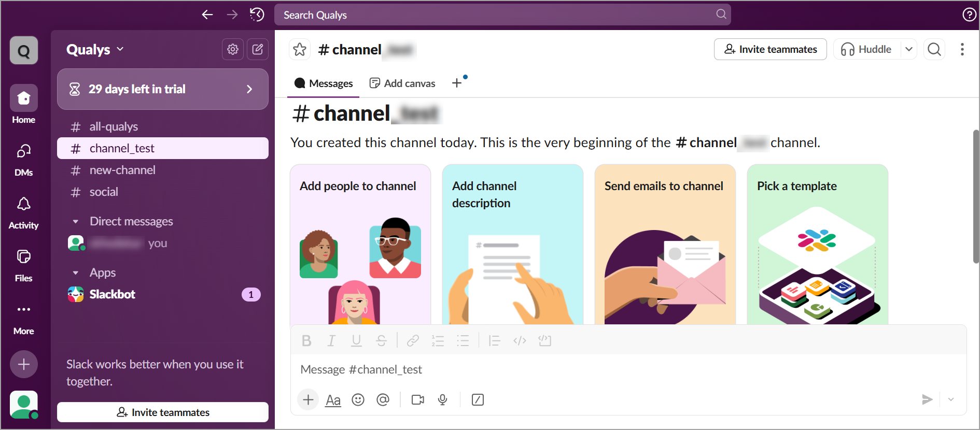This screenshot has width=980, height=430.
Task: Open Activity in the left rail
Action: [x=24, y=212]
